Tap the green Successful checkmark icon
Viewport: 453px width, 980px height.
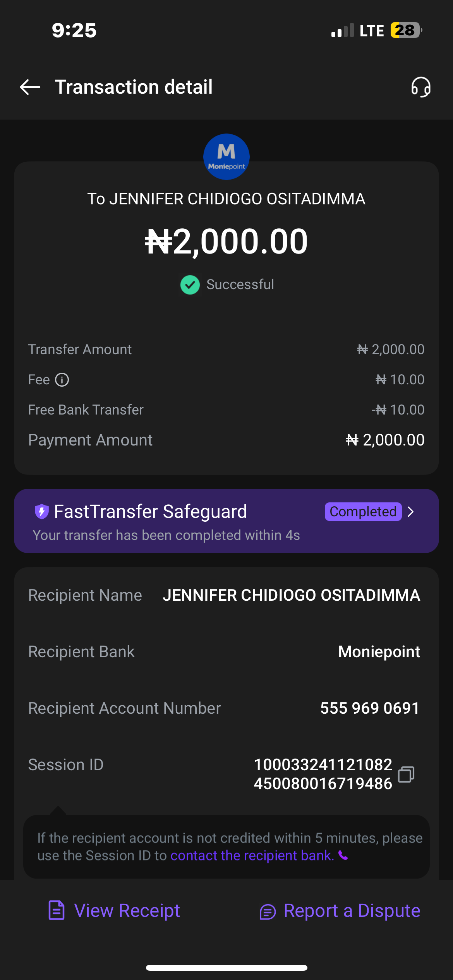[190, 285]
